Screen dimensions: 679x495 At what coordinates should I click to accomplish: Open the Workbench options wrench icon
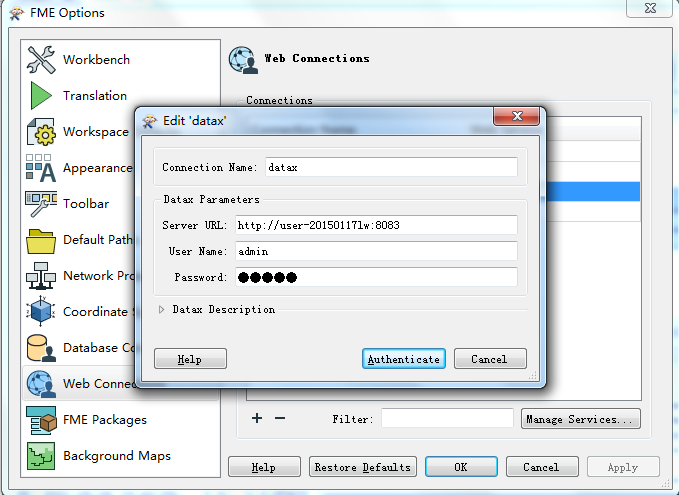point(41,59)
